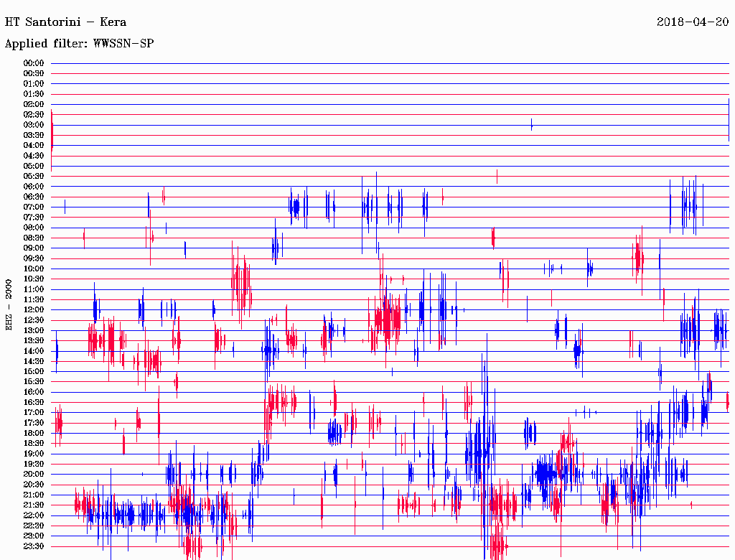Click the 10:30 time label
The width and height of the screenshot is (735, 560).
click(x=34, y=279)
